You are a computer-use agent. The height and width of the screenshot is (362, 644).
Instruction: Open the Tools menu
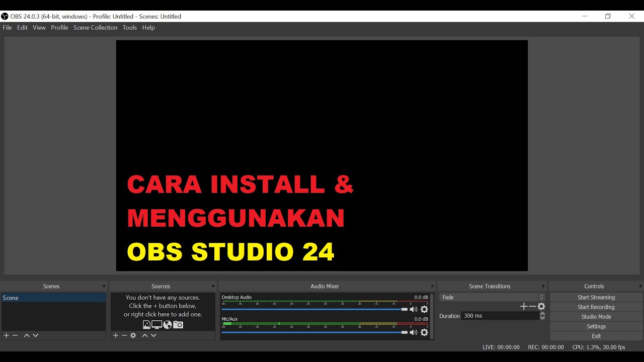point(130,28)
